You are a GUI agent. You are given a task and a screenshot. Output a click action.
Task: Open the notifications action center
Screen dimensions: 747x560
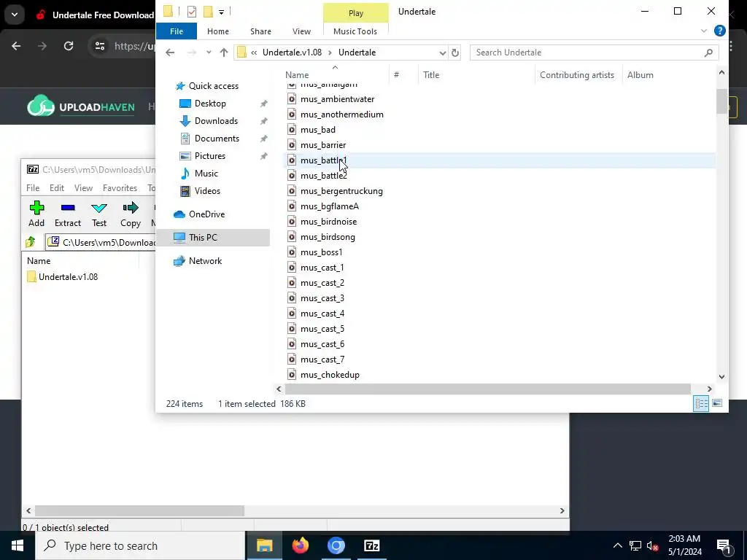pyautogui.click(x=723, y=545)
